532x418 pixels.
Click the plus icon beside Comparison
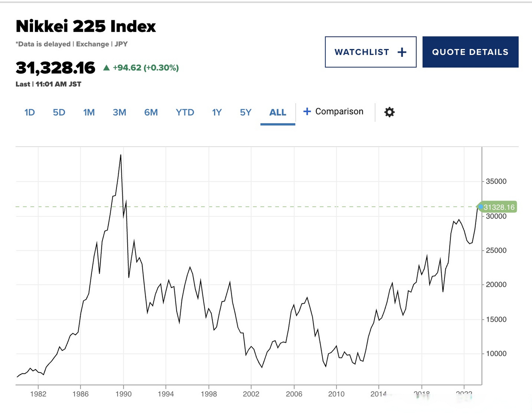(307, 112)
